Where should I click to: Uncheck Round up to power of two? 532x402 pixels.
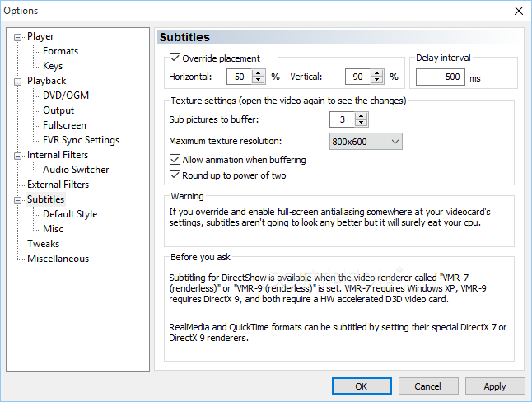175,175
